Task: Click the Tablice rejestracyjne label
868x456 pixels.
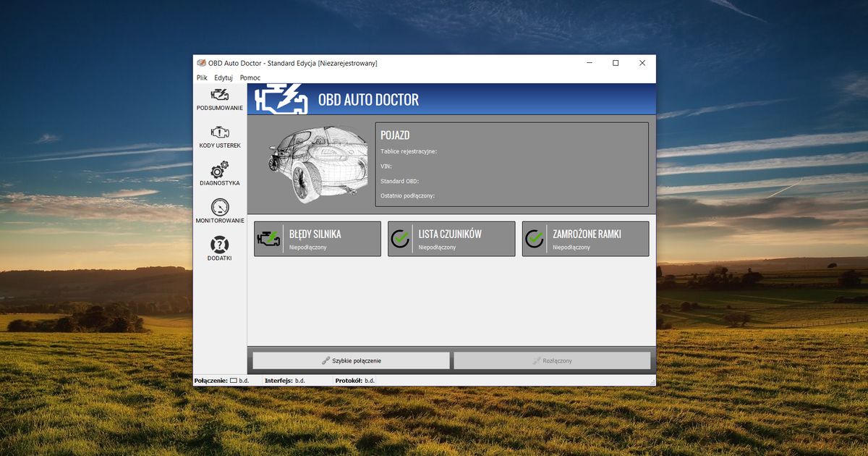Action: point(409,151)
